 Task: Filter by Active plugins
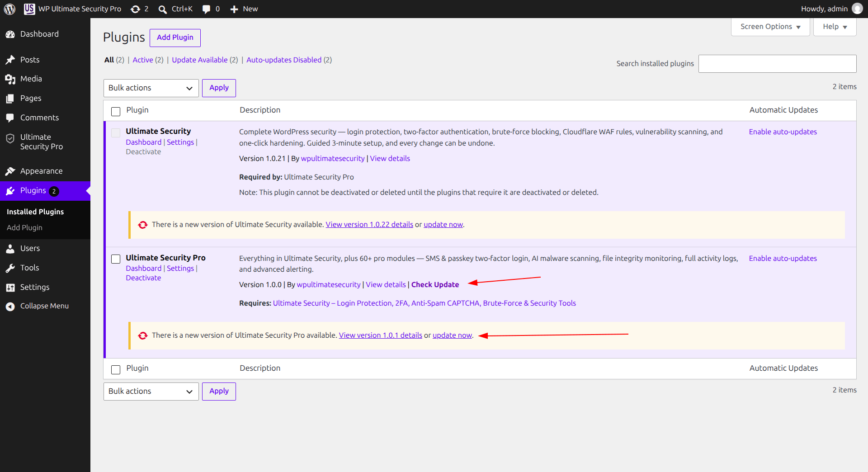(x=143, y=60)
